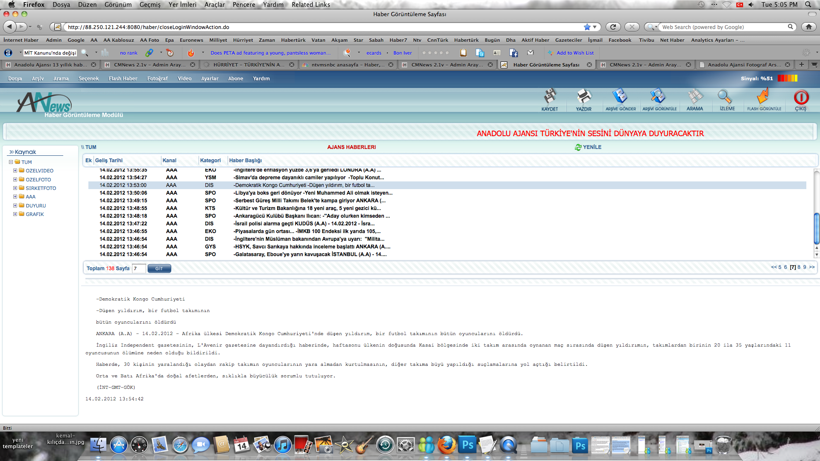Click the KAYDET save icon
This screenshot has width=820, height=461.
pyautogui.click(x=549, y=99)
